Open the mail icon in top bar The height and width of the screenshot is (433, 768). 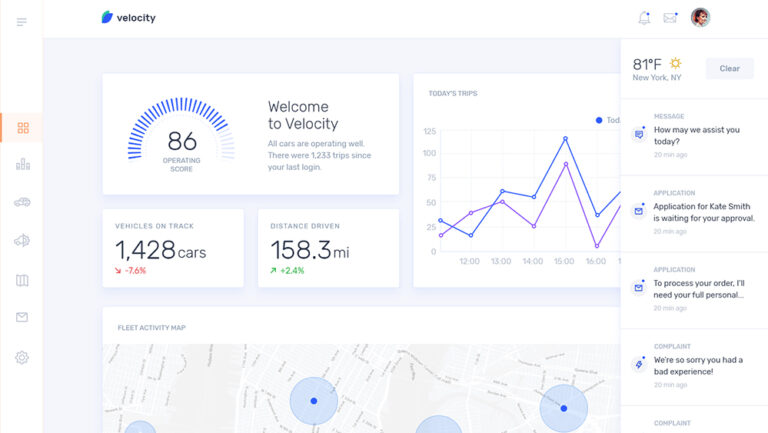pyautogui.click(x=670, y=18)
